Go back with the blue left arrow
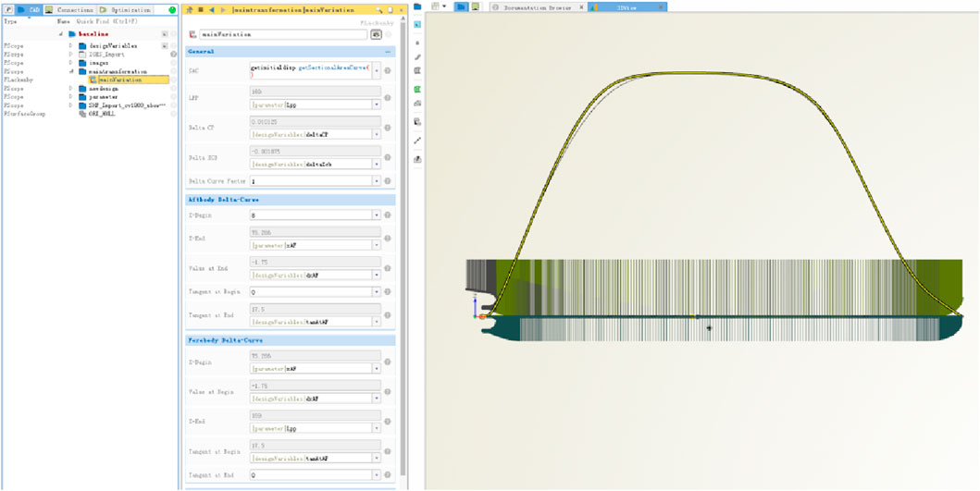Image resolution: width=980 pixels, height=491 pixels. pyautogui.click(x=211, y=10)
